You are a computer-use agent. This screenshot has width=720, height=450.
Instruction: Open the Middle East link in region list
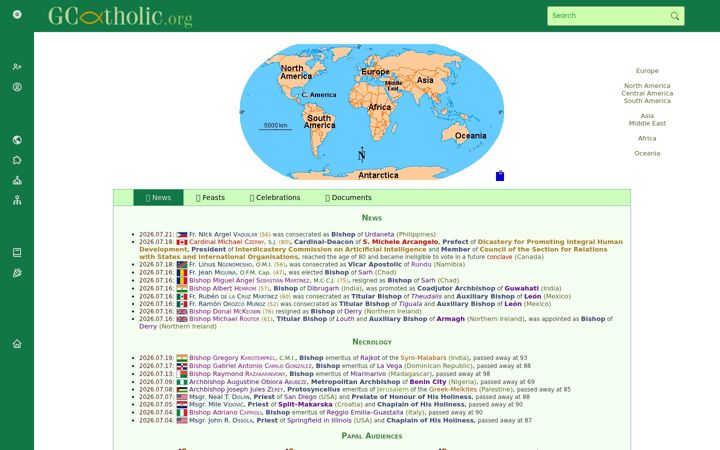(647, 123)
